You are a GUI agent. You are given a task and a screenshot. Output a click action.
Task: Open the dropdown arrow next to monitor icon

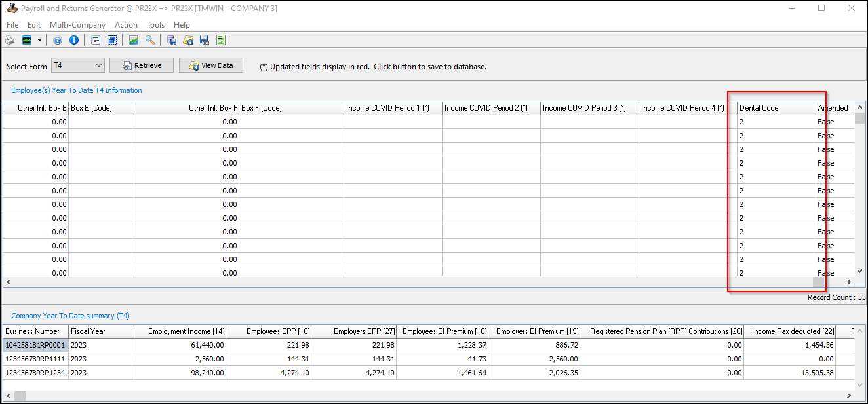click(x=39, y=39)
